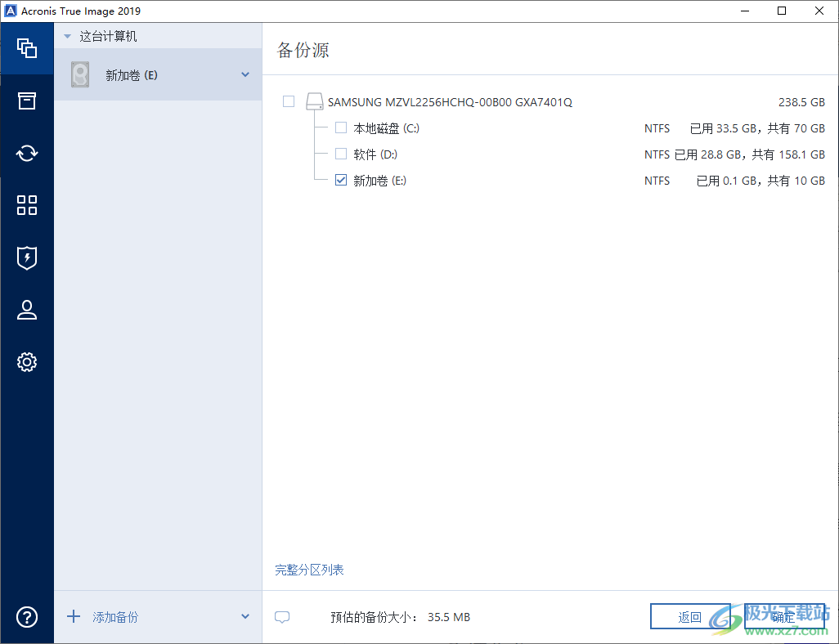Check the 本地磁盘 (C:) partition checkbox
This screenshot has width=839, height=644.
click(341, 127)
